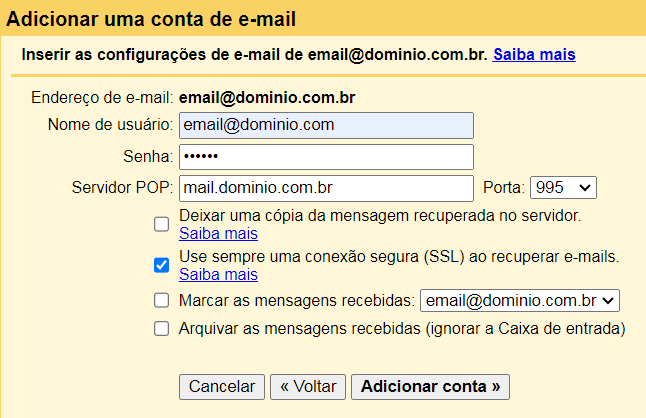Click the Servidor POP label text

point(123,188)
